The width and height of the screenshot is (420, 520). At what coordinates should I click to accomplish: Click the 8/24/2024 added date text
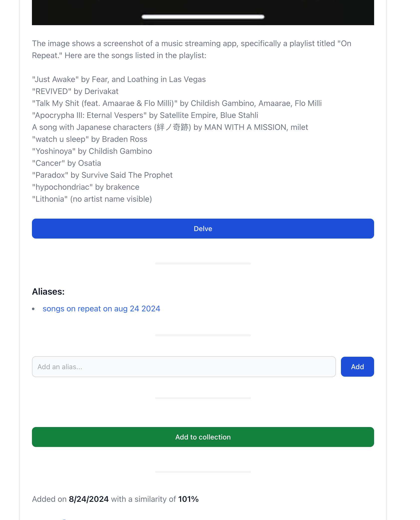89,499
